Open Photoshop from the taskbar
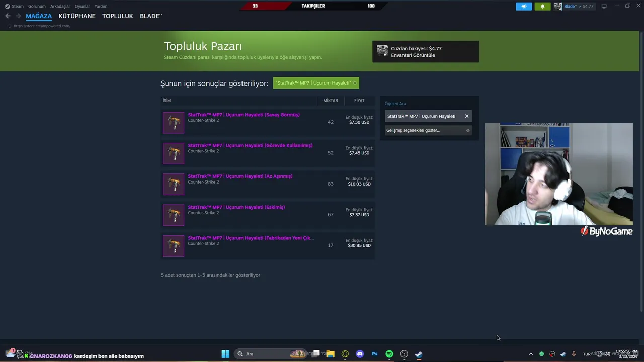Screen dimensions: 644x362 (x=374, y=354)
